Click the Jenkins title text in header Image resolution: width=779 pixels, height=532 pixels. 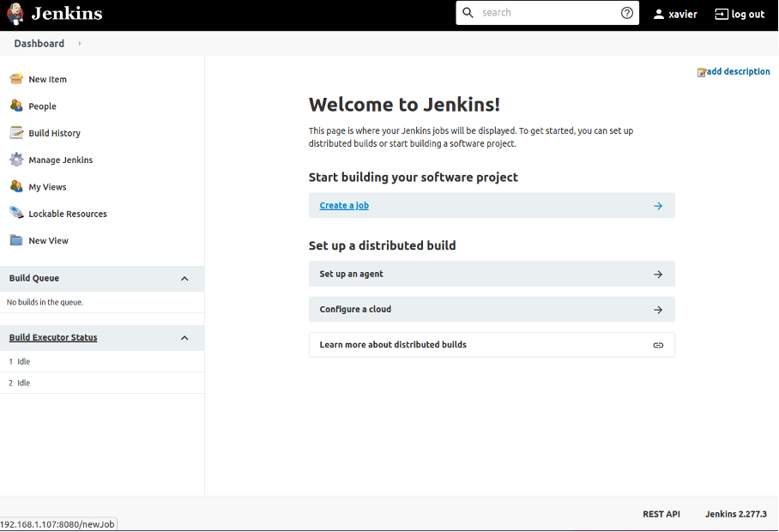pos(67,14)
